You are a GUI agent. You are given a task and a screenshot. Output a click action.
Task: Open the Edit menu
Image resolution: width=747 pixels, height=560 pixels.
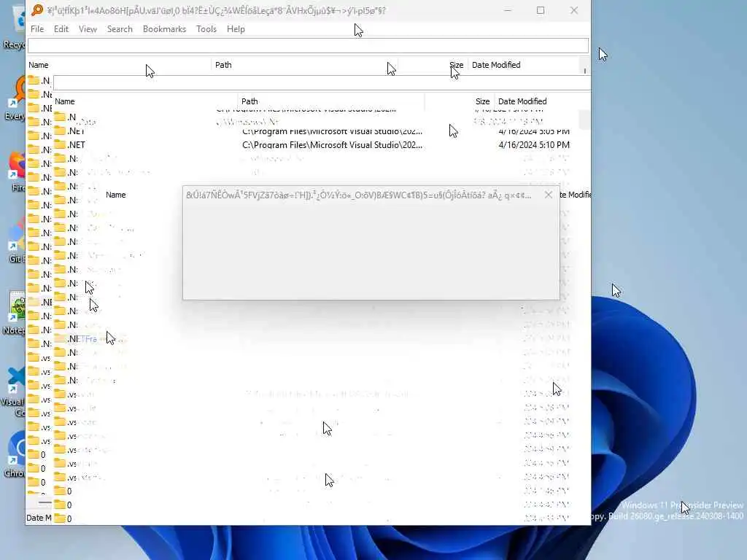click(61, 29)
